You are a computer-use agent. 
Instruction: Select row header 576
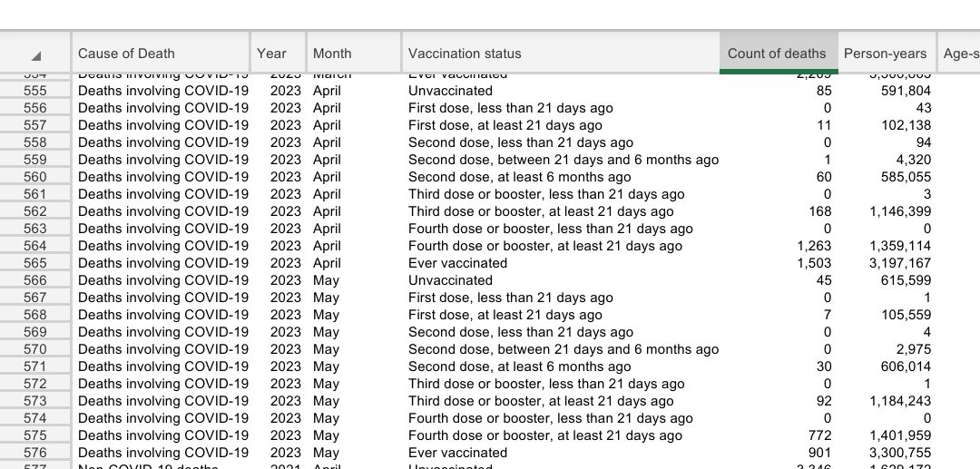[35, 453]
